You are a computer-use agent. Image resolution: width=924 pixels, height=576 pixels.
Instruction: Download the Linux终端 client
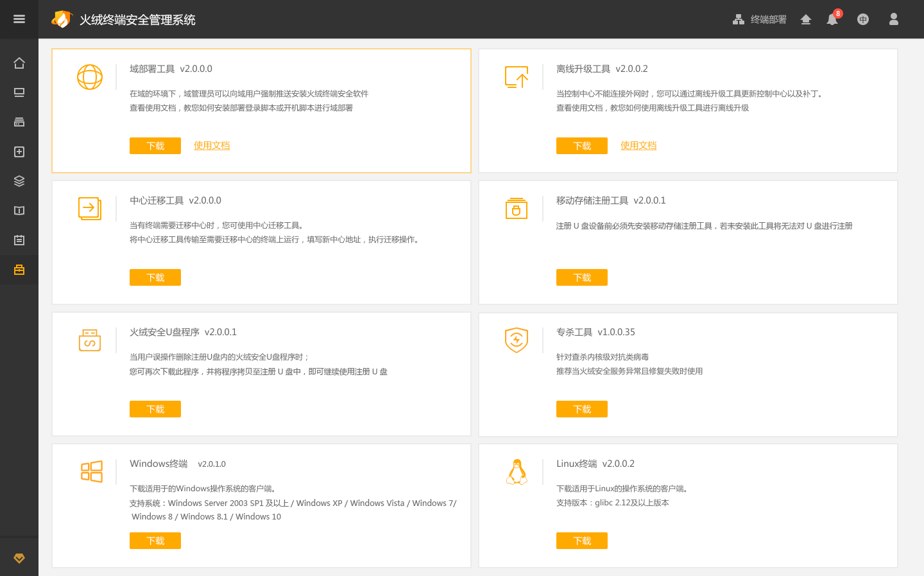click(582, 541)
